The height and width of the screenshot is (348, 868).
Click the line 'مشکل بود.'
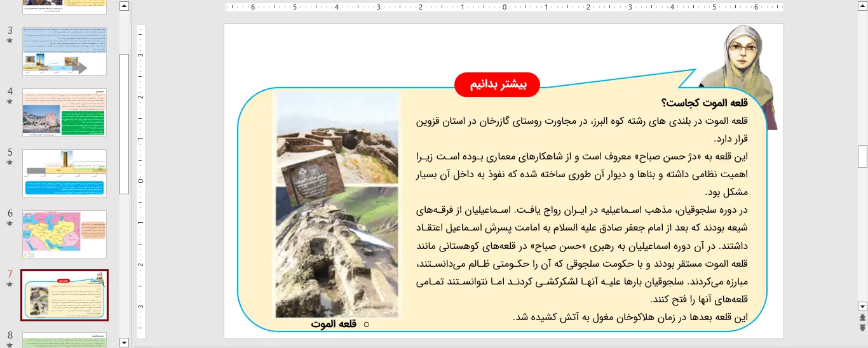pos(726,192)
